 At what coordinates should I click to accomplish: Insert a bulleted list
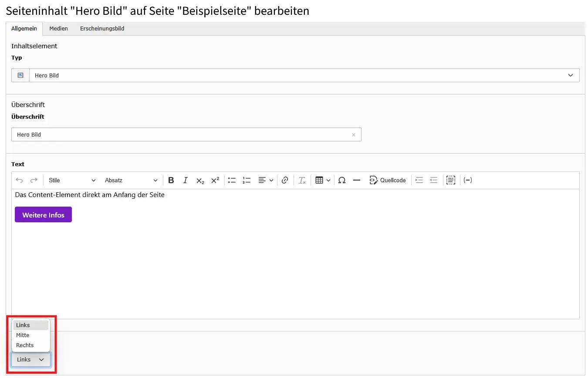click(232, 180)
